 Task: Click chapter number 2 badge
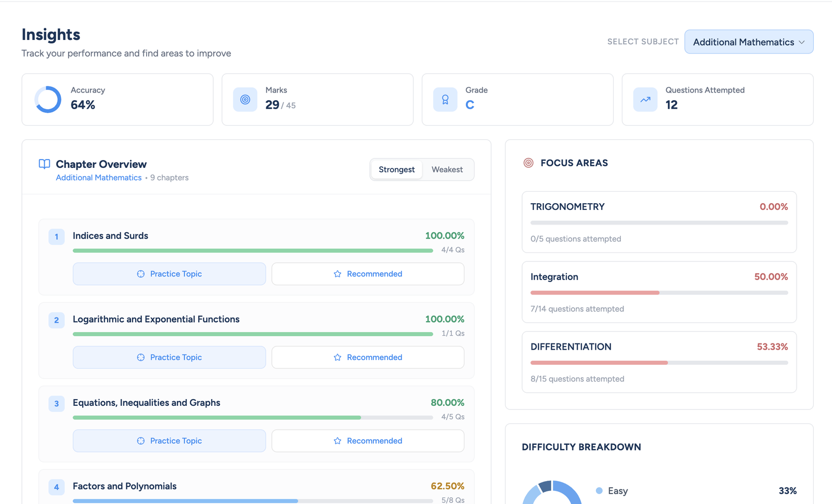point(57,320)
